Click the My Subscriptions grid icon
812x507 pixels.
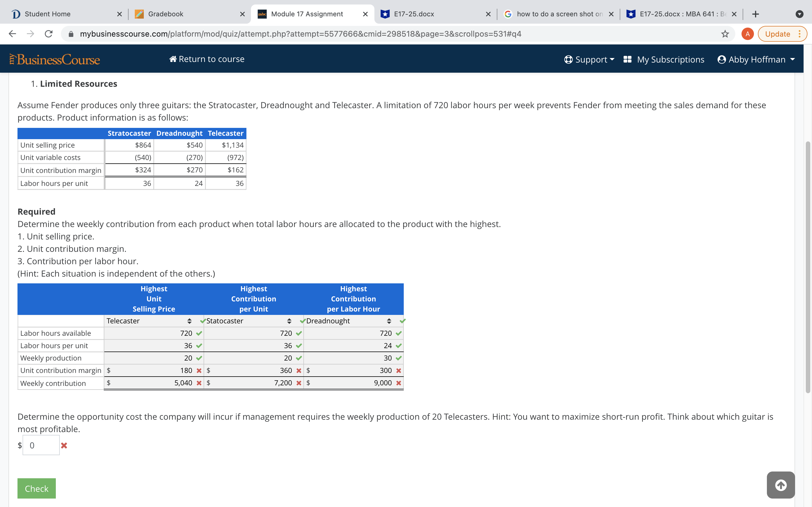click(627, 59)
